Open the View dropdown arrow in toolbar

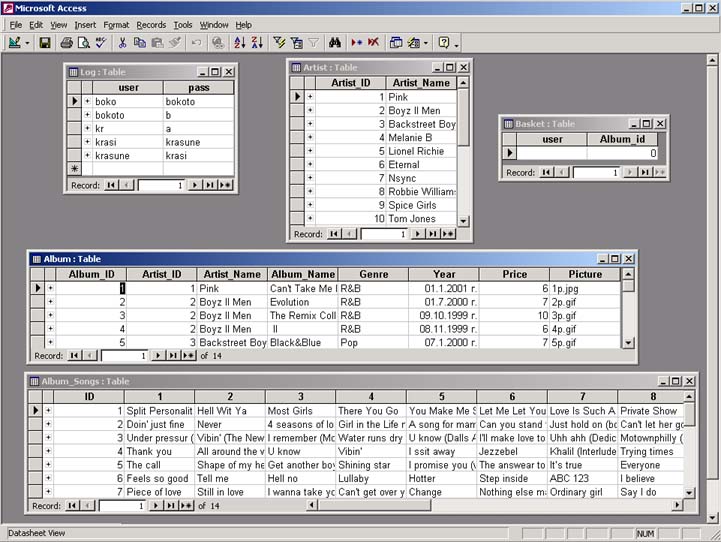coord(27,43)
